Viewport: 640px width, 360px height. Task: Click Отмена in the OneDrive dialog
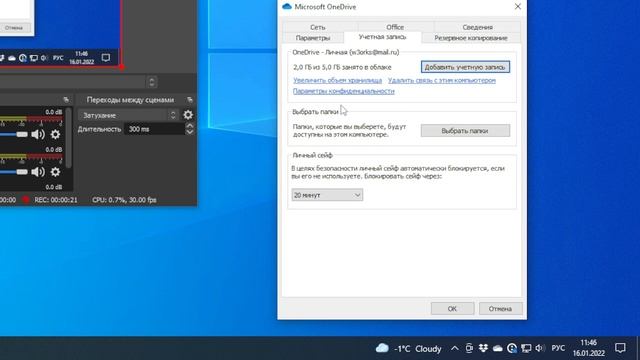pyautogui.click(x=500, y=309)
